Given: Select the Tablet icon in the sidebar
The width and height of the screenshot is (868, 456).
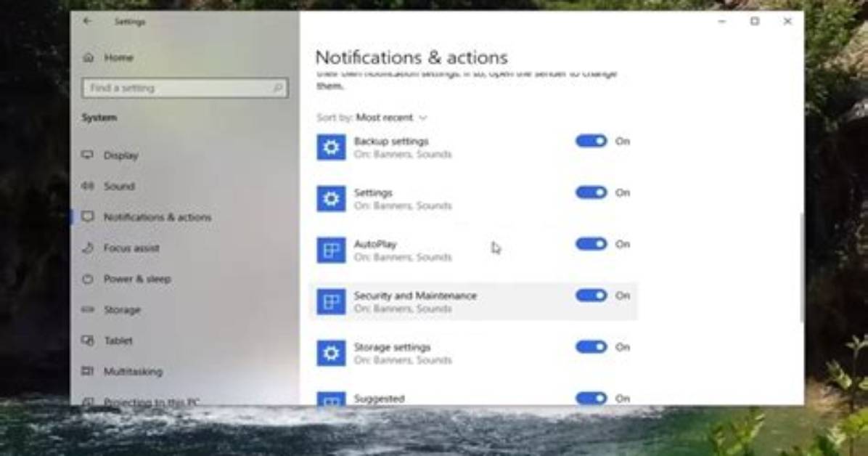Looking at the screenshot, I should [88, 341].
